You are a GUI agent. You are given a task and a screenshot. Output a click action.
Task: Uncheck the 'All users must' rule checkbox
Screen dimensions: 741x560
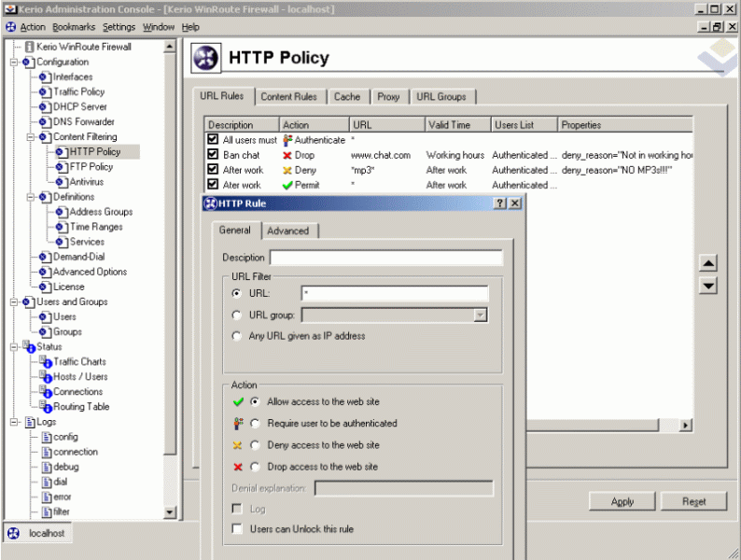[x=213, y=139]
